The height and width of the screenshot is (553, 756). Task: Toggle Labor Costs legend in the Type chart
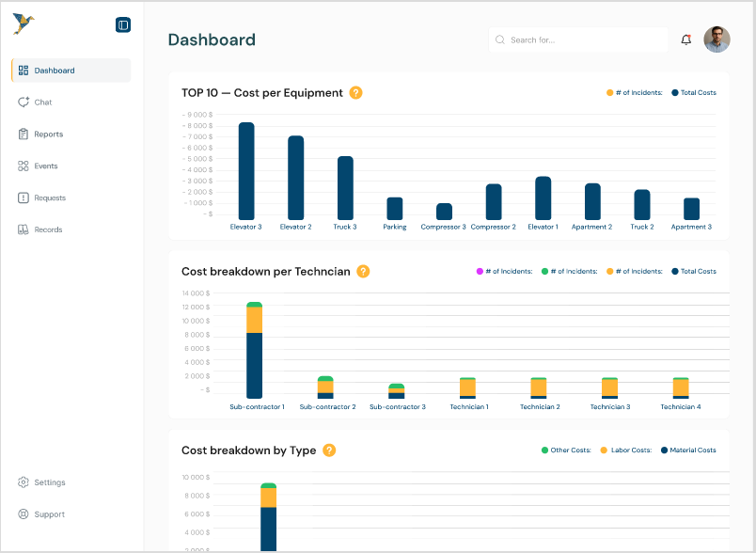point(626,450)
